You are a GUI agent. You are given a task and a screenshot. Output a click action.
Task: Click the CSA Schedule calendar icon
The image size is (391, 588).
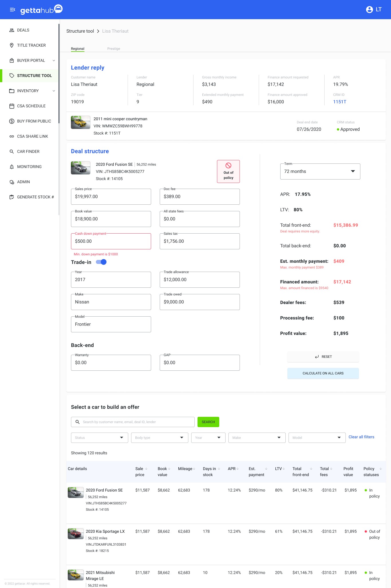click(12, 106)
